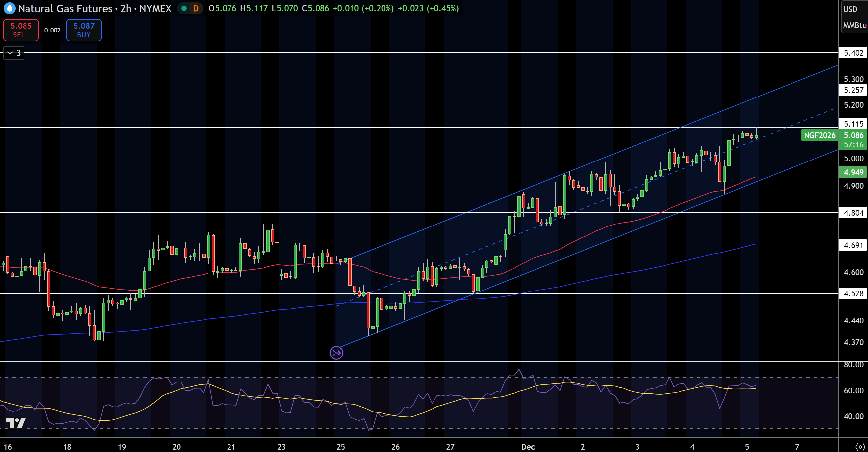The height and width of the screenshot is (452, 868).
Task: Click the TradingView logo watermark
Action: click(x=16, y=423)
